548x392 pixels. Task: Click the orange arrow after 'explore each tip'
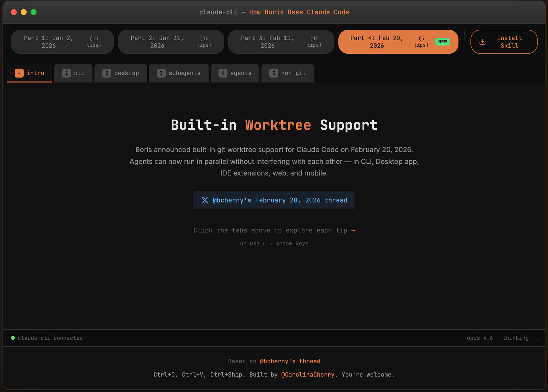click(x=353, y=230)
